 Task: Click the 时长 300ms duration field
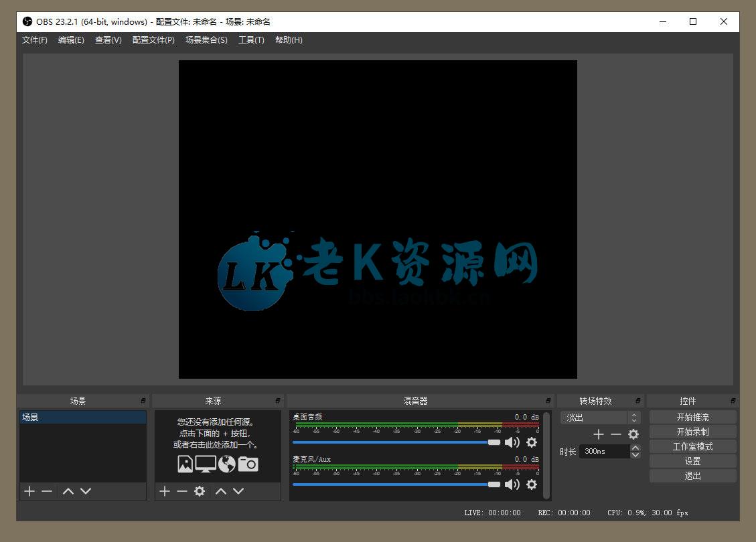pyautogui.click(x=605, y=452)
